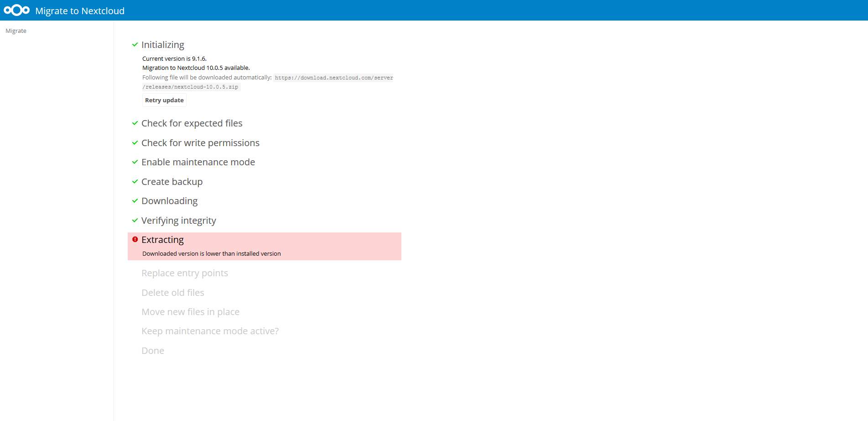Click 'Keep maintenance mode active?' step
The image size is (868, 421).
[210, 331]
